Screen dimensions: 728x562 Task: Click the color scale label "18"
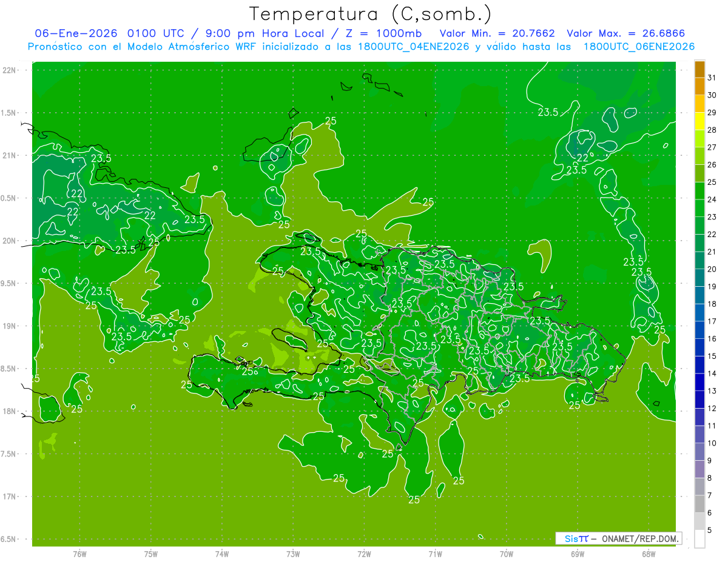[712, 304]
